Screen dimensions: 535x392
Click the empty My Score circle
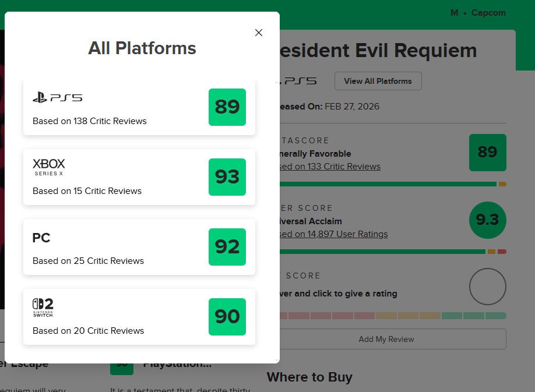(x=488, y=287)
